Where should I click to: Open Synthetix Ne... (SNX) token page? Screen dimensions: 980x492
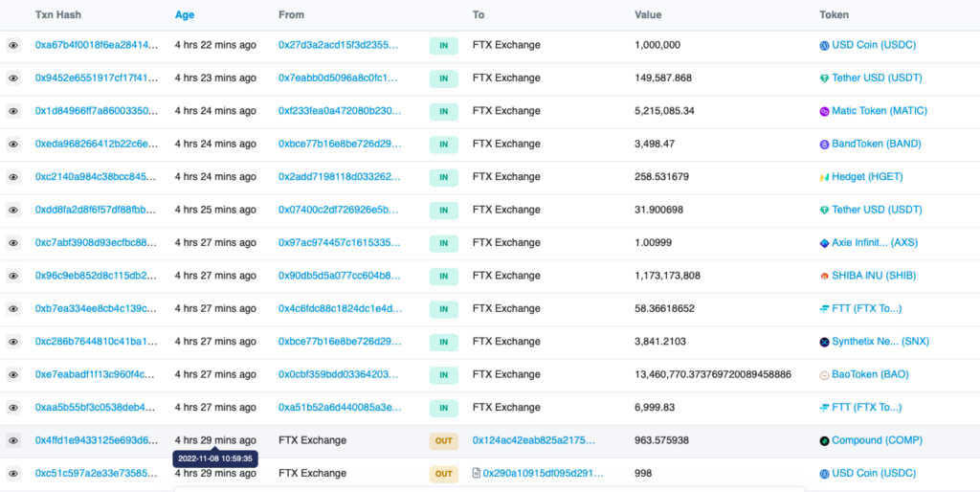880,342
